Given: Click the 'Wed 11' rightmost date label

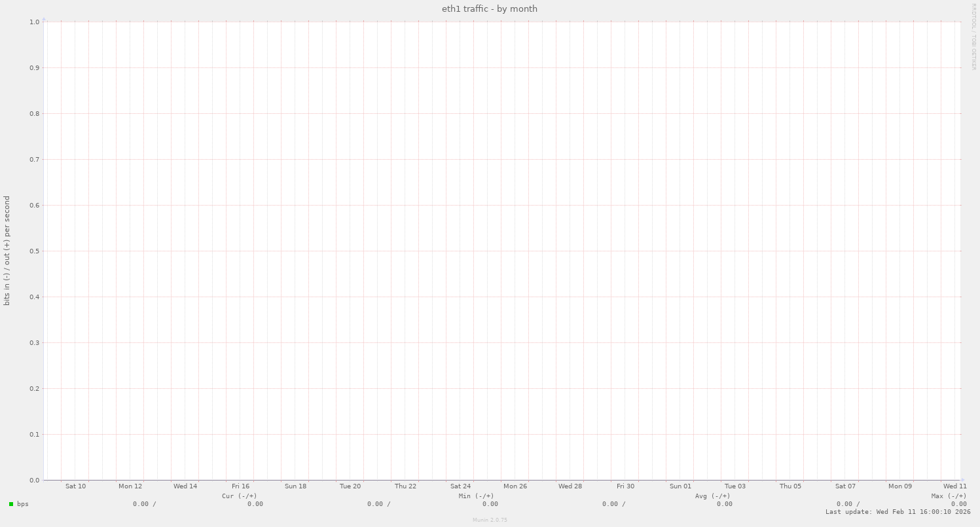Looking at the screenshot, I should [x=955, y=486].
